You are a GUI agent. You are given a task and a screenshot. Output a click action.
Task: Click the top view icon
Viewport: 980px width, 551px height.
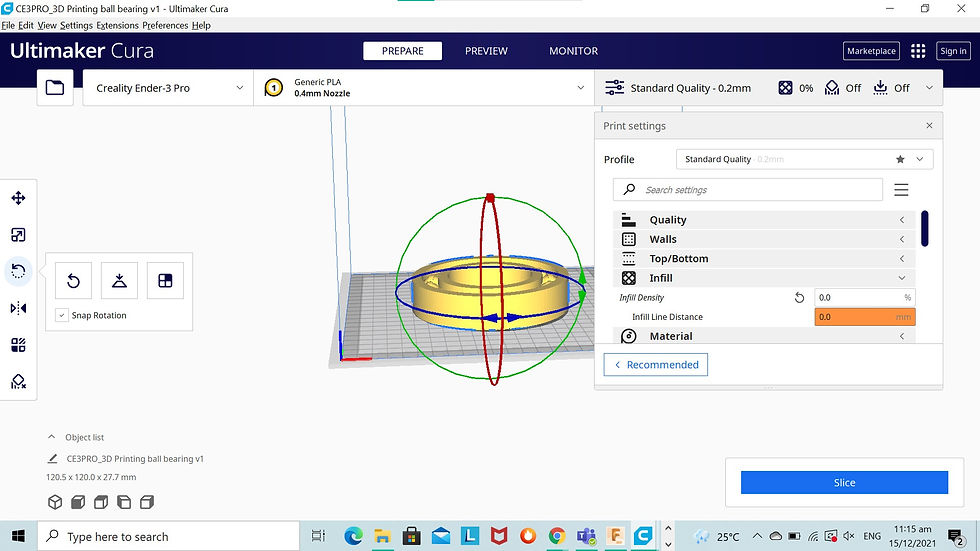(x=101, y=502)
